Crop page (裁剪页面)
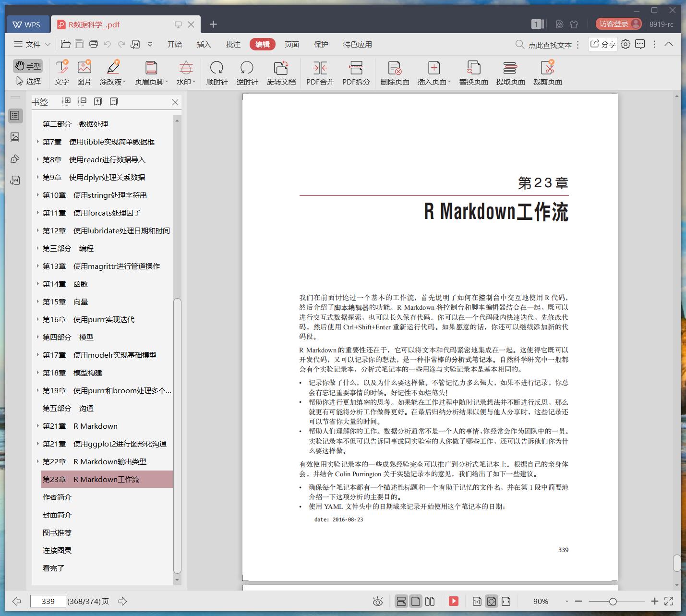This screenshot has width=686, height=616. point(548,73)
